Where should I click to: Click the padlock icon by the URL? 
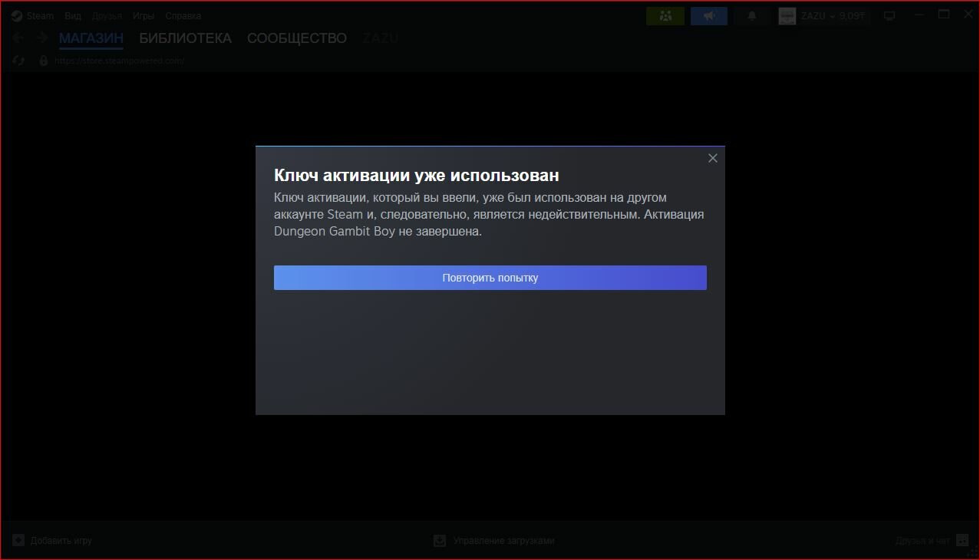click(44, 61)
